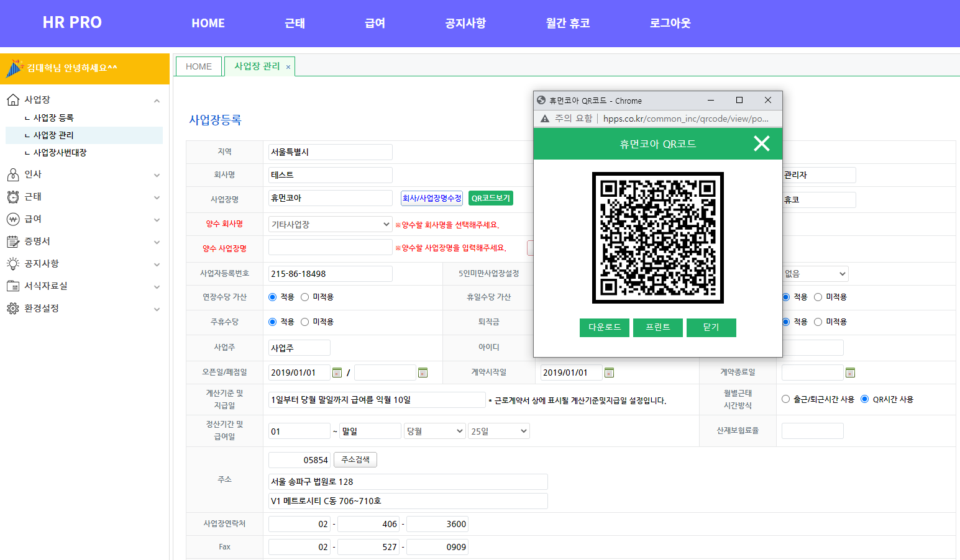Click the 닫기 button in QR popup

coord(711,327)
